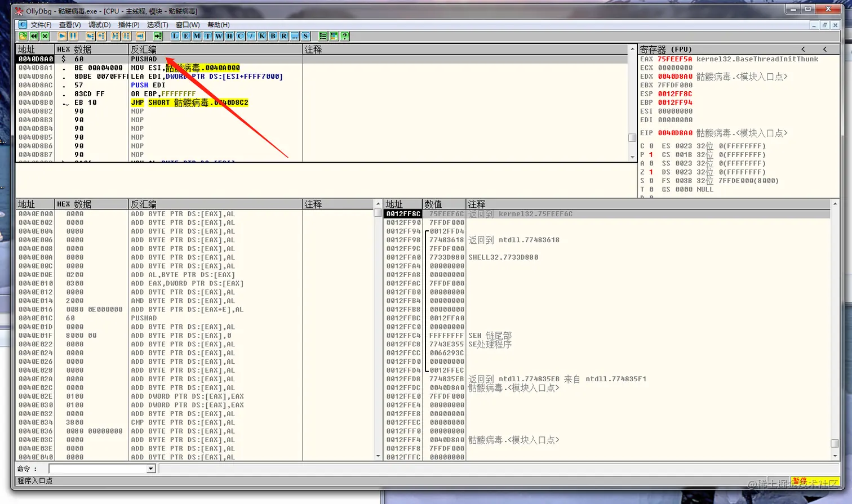The height and width of the screenshot is (504, 852).
Task: Open the 文件(F) menu
Action: (41, 25)
